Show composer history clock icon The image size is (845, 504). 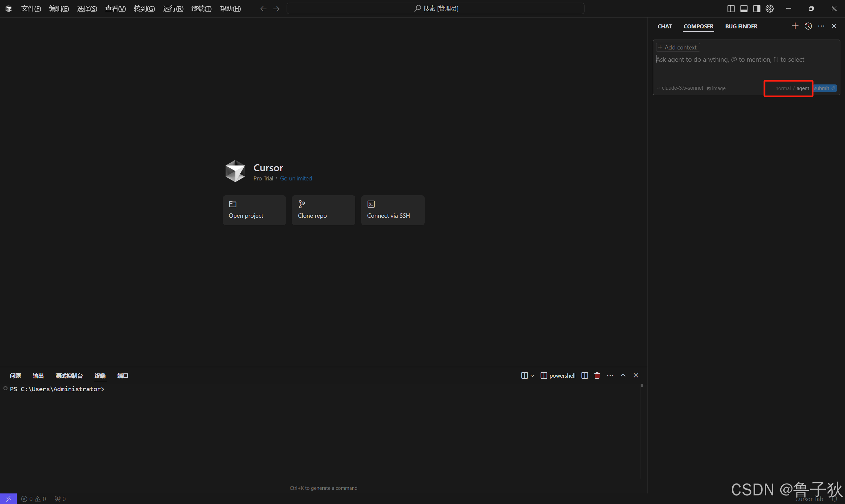[x=808, y=26]
